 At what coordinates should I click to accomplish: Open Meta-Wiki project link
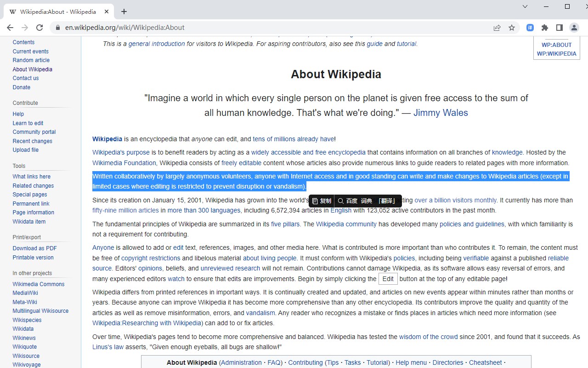25,302
